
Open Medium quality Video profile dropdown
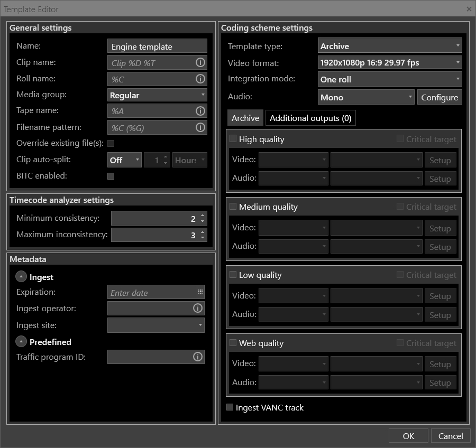tap(376, 228)
